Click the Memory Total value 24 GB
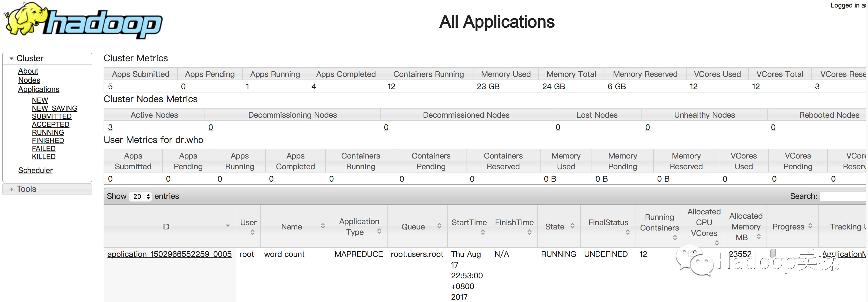Image resolution: width=868 pixels, height=302 pixels. (553, 87)
